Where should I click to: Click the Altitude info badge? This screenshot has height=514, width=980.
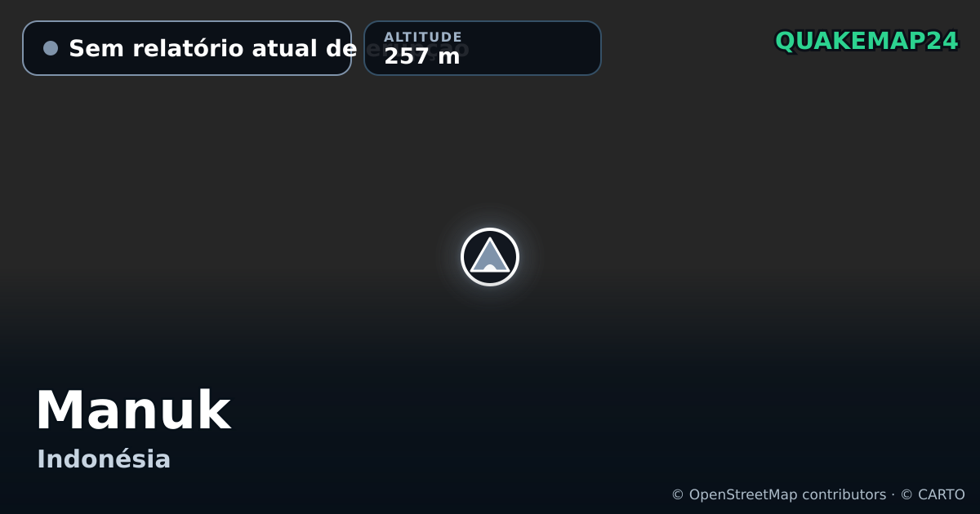[x=483, y=48]
